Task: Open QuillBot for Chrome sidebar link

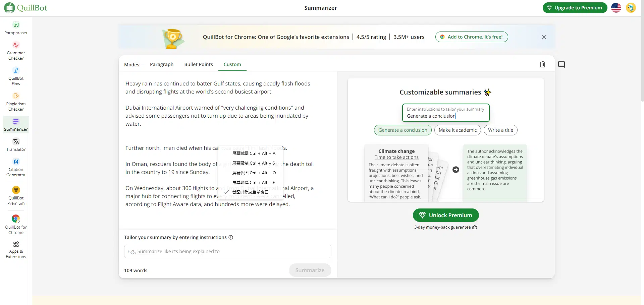Action: click(16, 225)
